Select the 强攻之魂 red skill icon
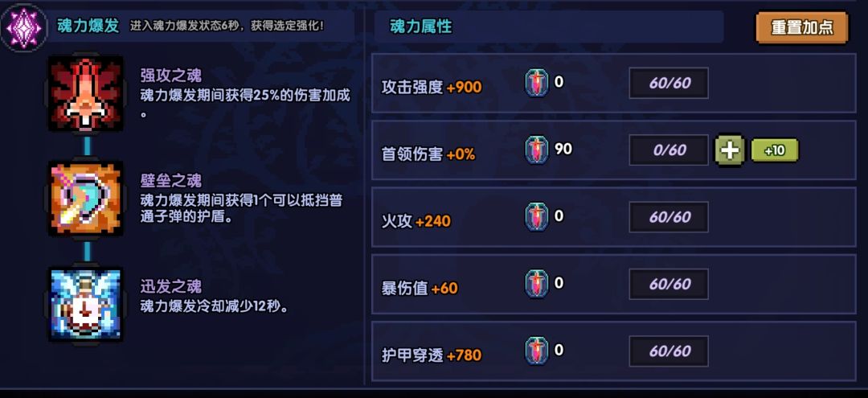This screenshot has width=868, height=398. pos(86,92)
